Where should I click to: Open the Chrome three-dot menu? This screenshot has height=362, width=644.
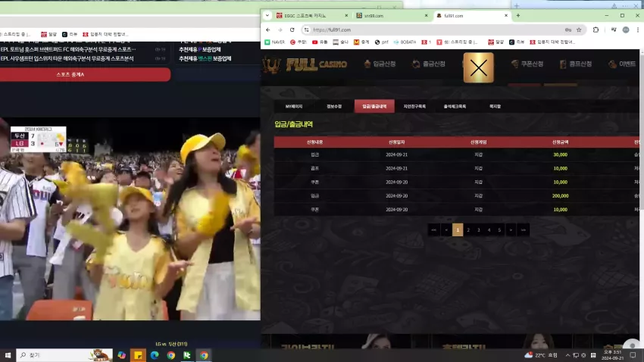click(x=638, y=30)
